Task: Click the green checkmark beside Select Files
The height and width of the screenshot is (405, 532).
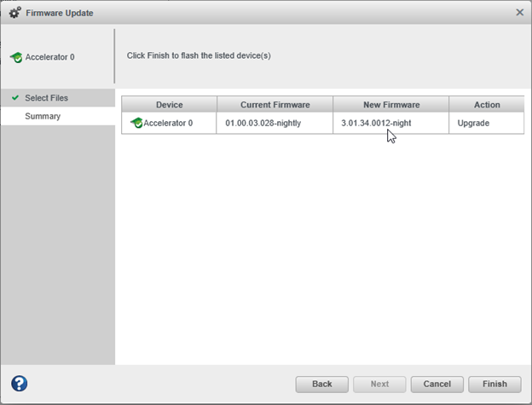Action: (x=15, y=98)
